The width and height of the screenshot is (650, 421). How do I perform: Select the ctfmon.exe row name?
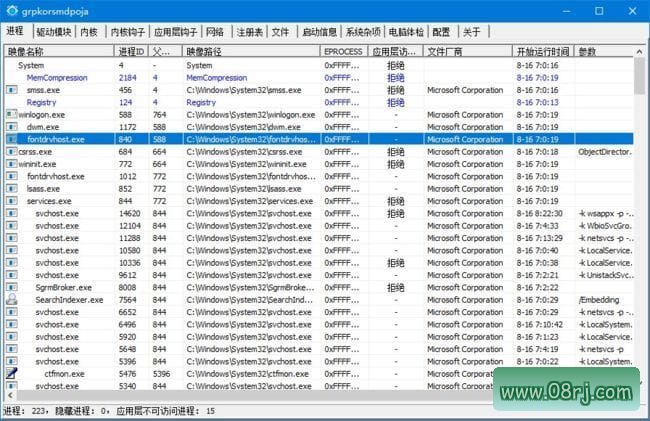coord(64,374)
